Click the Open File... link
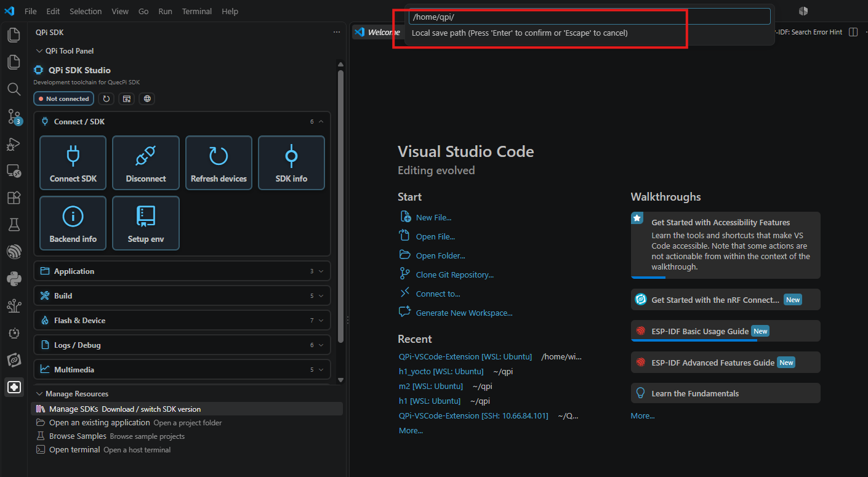 click(435, 236)
